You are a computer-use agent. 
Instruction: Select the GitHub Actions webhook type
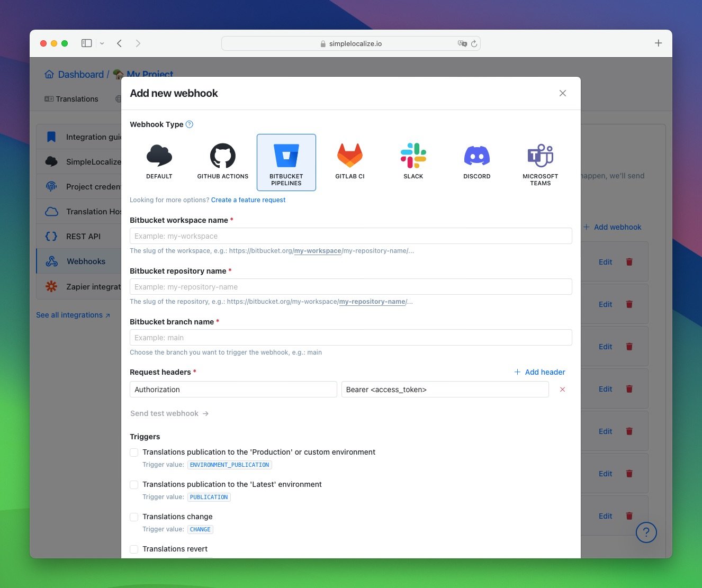223,162
